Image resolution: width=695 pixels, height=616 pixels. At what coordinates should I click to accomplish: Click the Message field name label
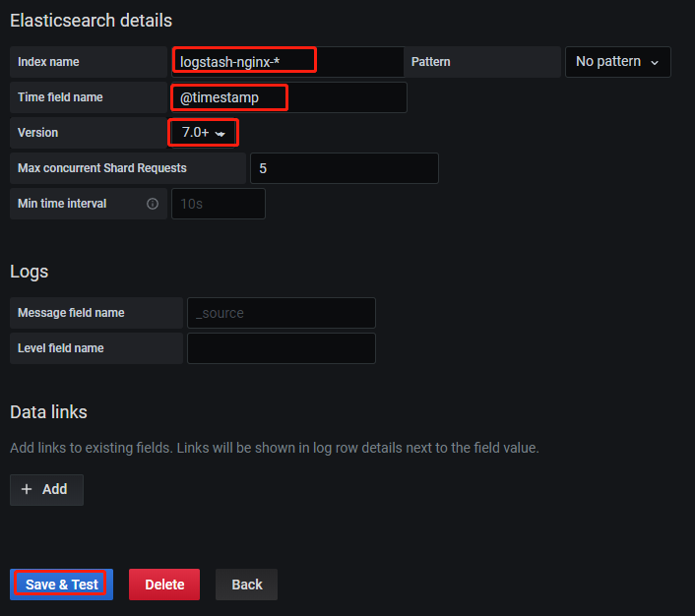pyautogui.click(x=71, y=313)
